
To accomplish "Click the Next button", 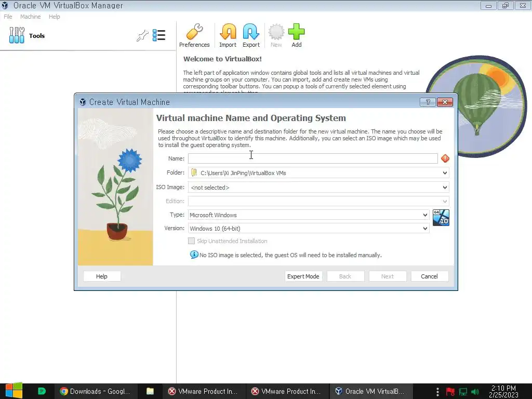I will pyautogui.click(x=387, y=276).
